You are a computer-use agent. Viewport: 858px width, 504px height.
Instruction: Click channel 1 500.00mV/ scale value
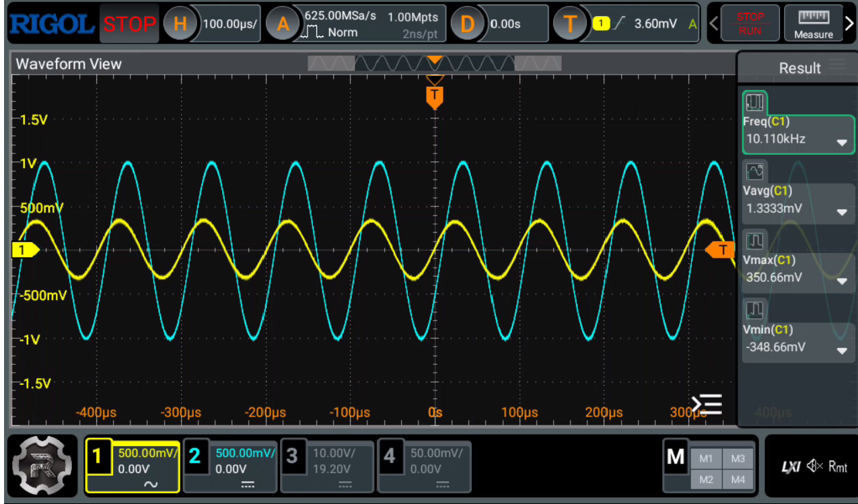(x=147, y=454)
